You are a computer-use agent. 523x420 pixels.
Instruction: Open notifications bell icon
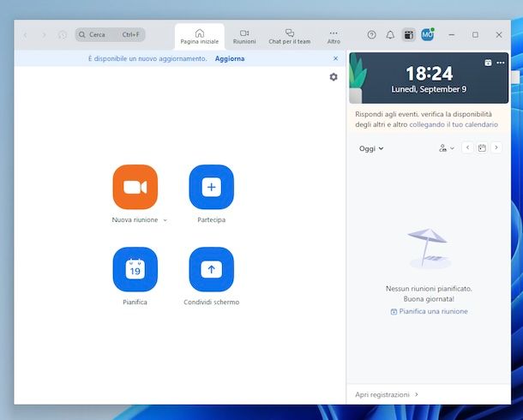[x=390, y=34]
